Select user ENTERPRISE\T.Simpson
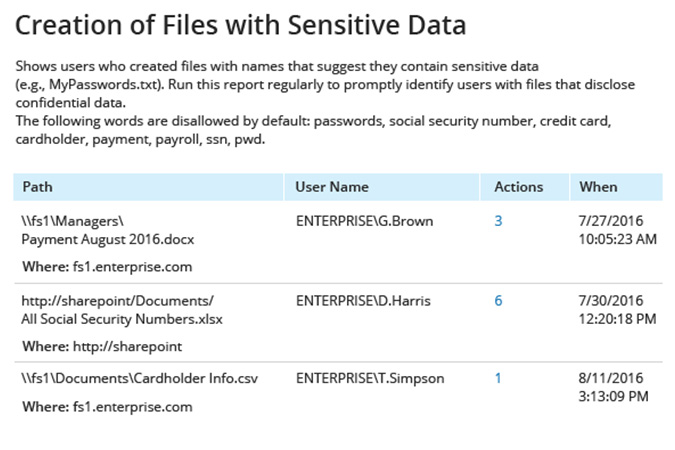Viewport: 675px width, 450px height. (x=370, y=378)
